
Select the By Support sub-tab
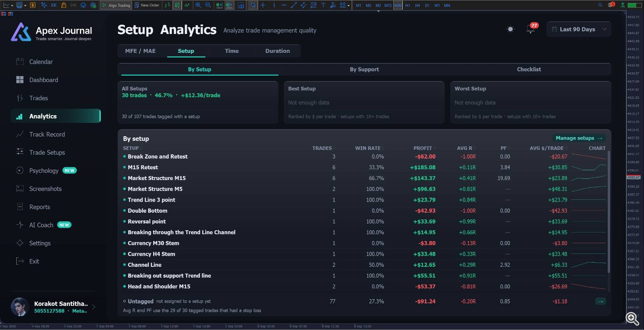pyautogui.click(x=364, y=69)
